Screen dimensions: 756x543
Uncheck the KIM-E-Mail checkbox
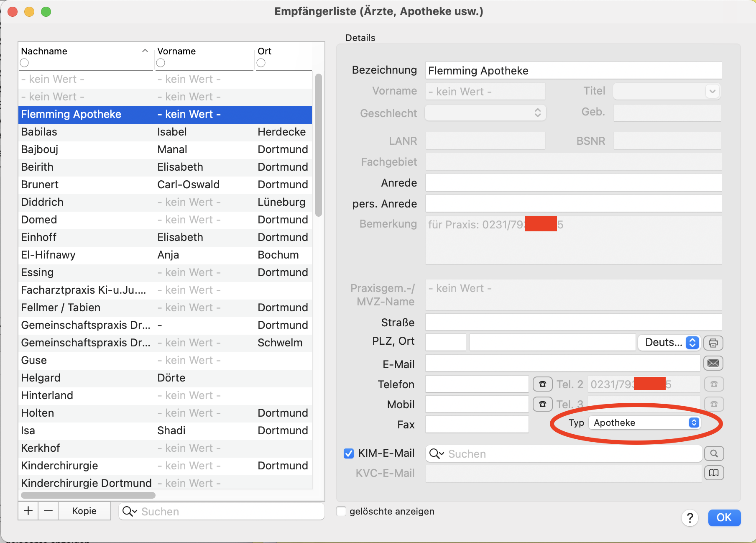click(x=349, y=453)
